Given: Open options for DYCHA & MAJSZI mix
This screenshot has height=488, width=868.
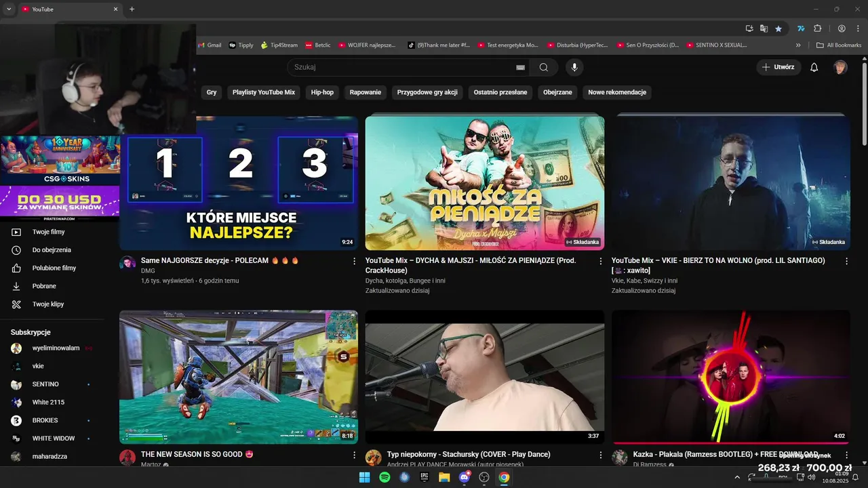Looking at the screenshot, I should tap(600, 261).
